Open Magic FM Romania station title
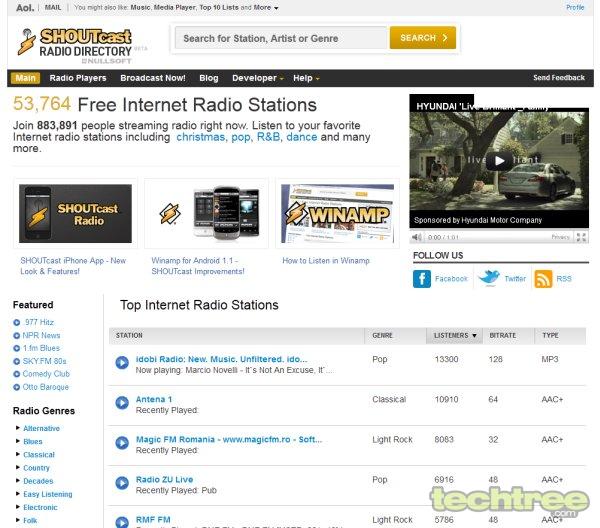Image resolution: width=600 pixels, height=528 pixels. pos(229,440)
